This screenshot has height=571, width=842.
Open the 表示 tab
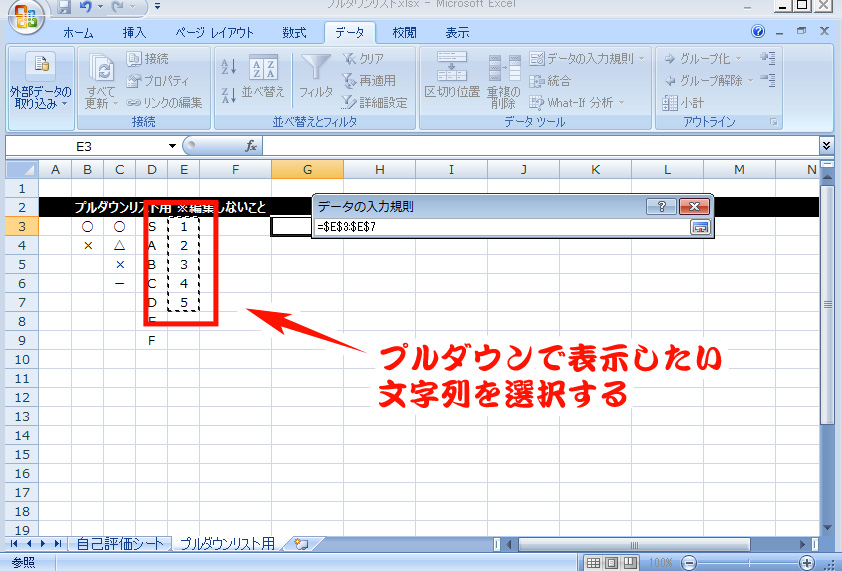(x=457, y=33)
